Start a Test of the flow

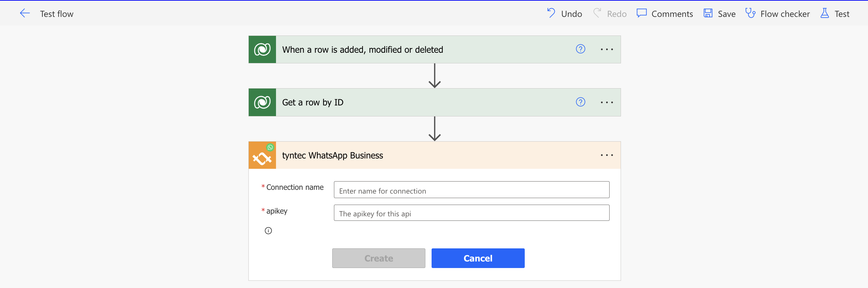pyautogui.click(x=835, y=14)
